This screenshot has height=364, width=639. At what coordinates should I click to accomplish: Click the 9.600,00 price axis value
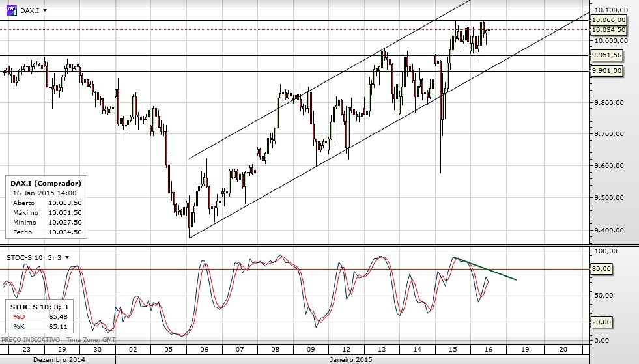[x=609, y=165]
